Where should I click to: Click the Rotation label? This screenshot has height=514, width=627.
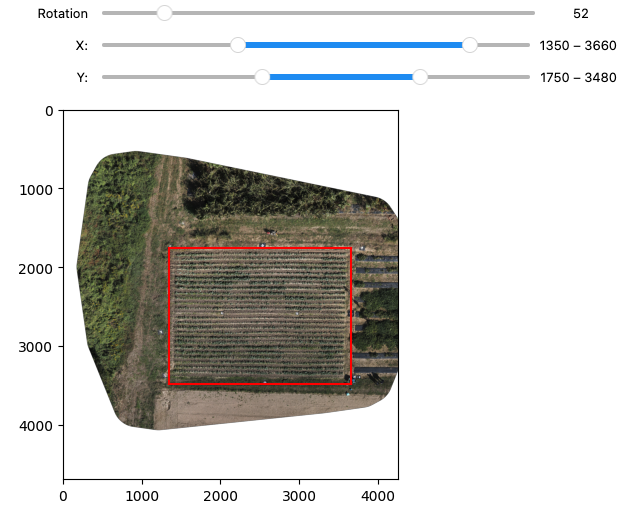pyautogui.click(x=63, y=14)
